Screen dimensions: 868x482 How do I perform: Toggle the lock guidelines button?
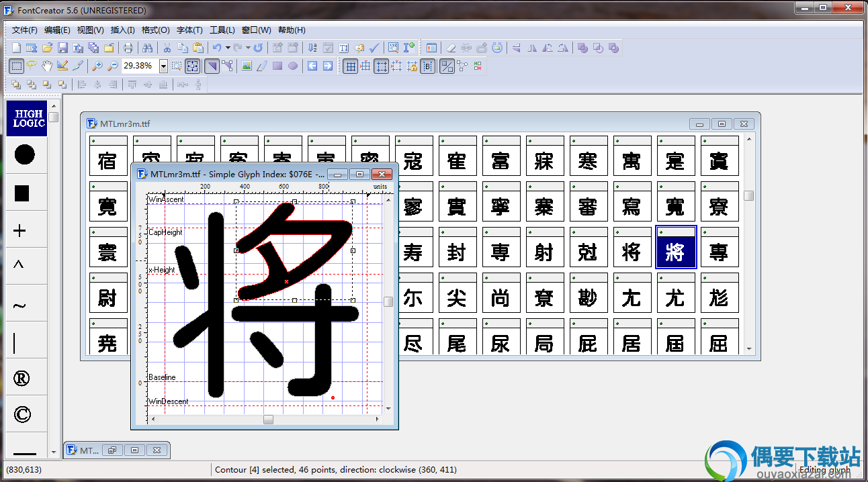(412, 66)
